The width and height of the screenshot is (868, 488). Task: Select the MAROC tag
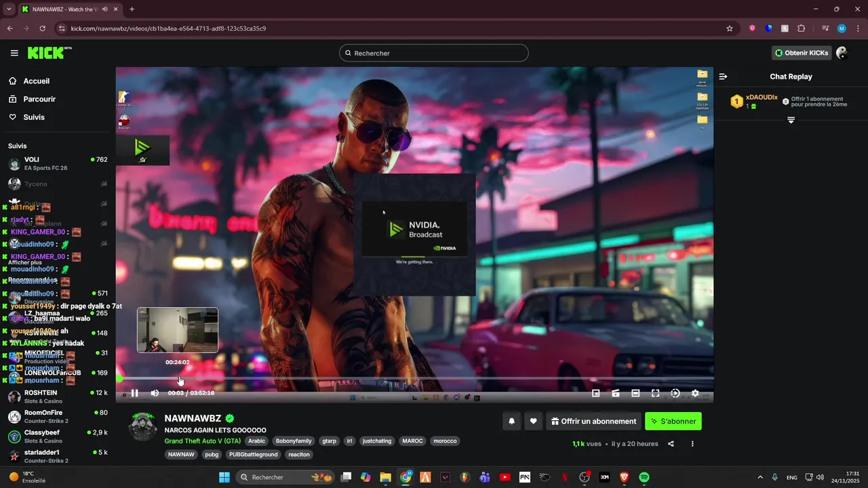tap(412, 441)
